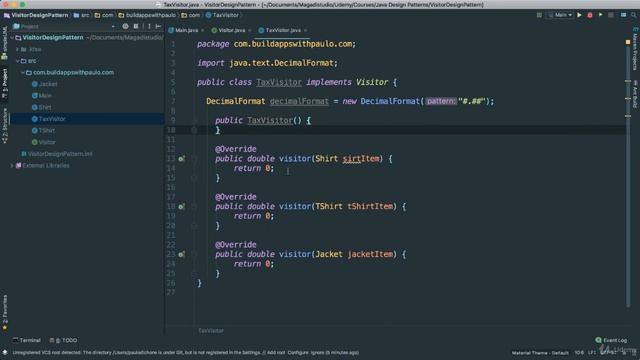Click the override gutter icon on line 18
This screenshot has height=360, width=640.
tap(181, 207)
